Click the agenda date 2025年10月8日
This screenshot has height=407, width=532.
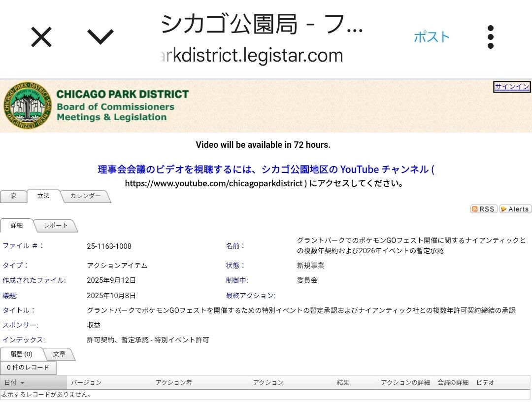(x=111, y=296)
